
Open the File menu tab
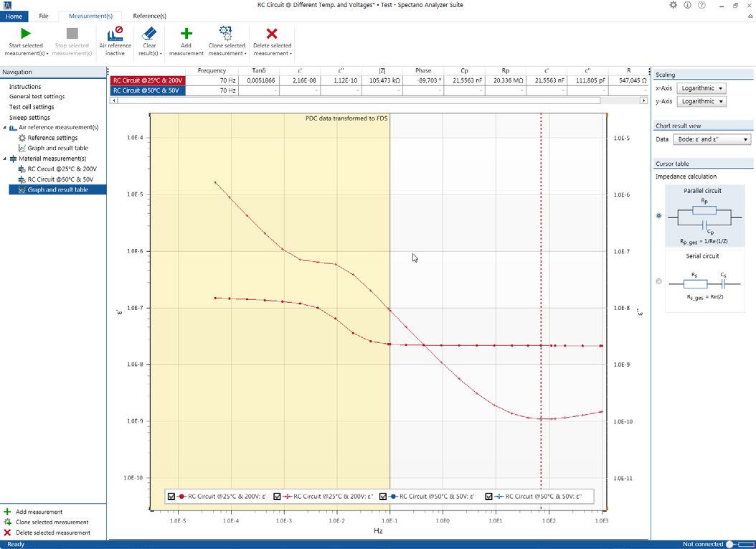click(x=44, y=16)
